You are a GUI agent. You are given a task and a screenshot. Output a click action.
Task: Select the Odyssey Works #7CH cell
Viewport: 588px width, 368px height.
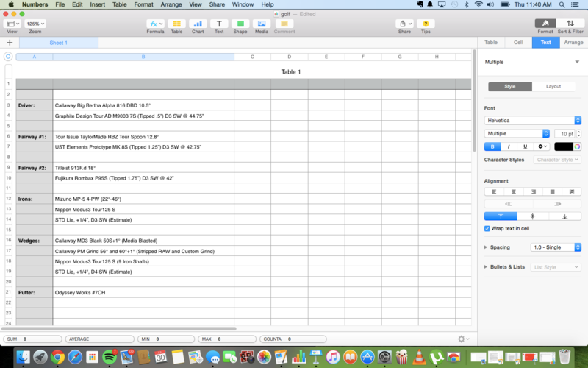coord(143,292)
